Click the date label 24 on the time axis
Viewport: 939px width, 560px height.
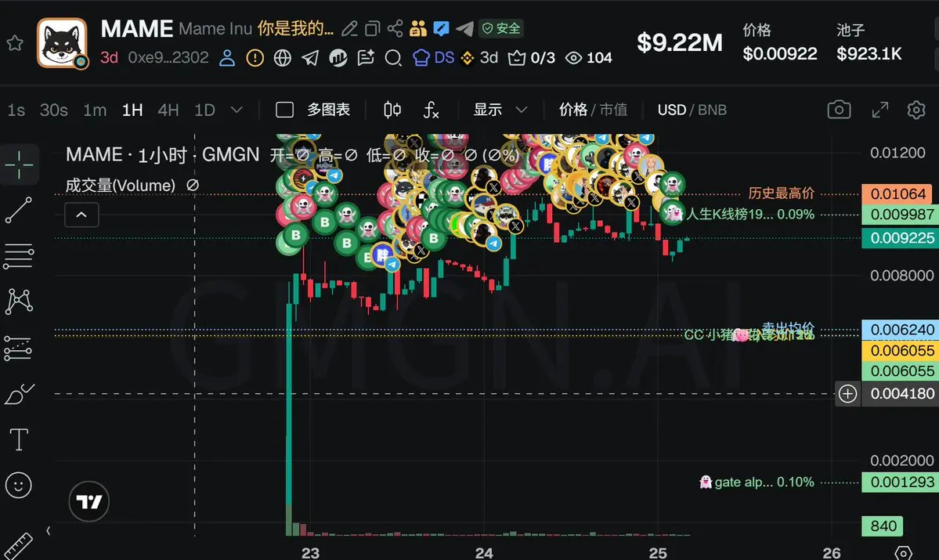484,552
